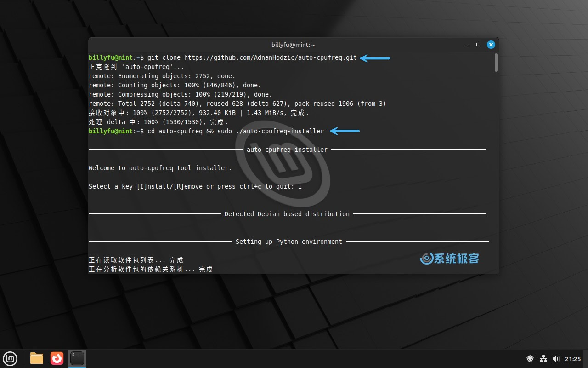Click the 'Welcome to auto-cpufreq tool installer.' line
The image size is (588, 368).
[x=160, y=168]
